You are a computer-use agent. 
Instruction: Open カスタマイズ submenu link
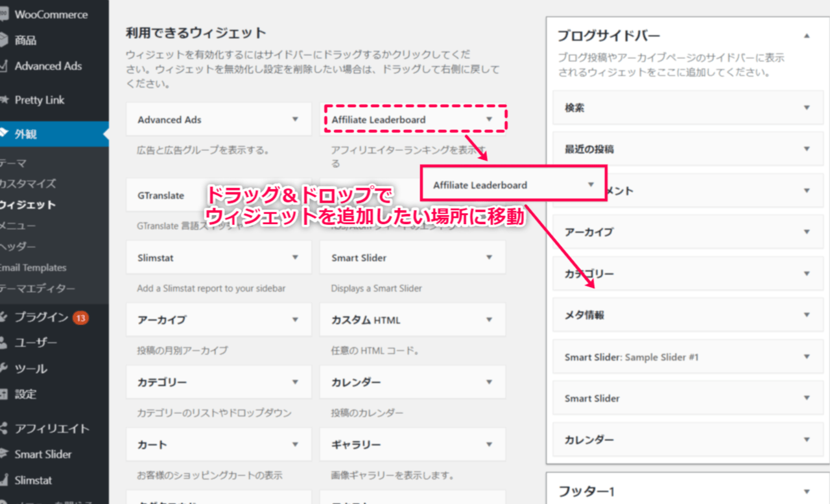28,184
